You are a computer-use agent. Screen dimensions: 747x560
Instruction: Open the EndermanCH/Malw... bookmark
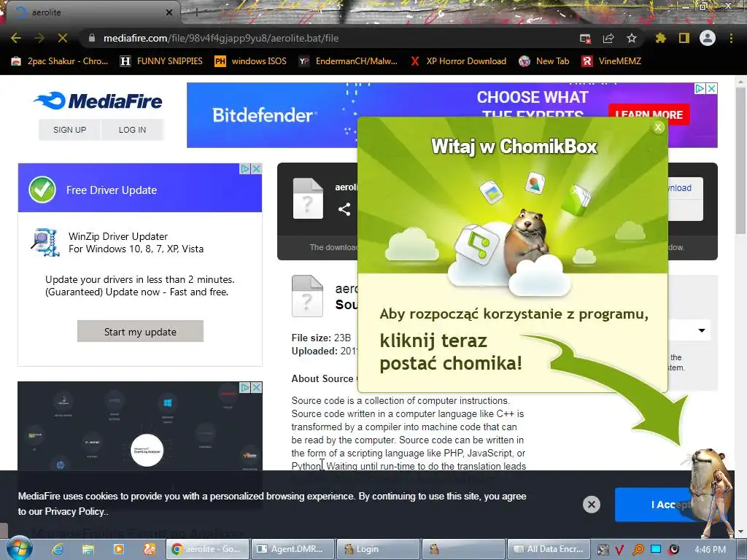point(348,61)
